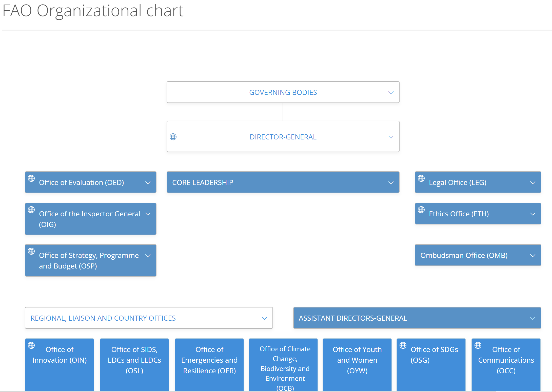Click the globe icon on Ethics Office (ETH)

pyautogui.click(x=421, y=210)
